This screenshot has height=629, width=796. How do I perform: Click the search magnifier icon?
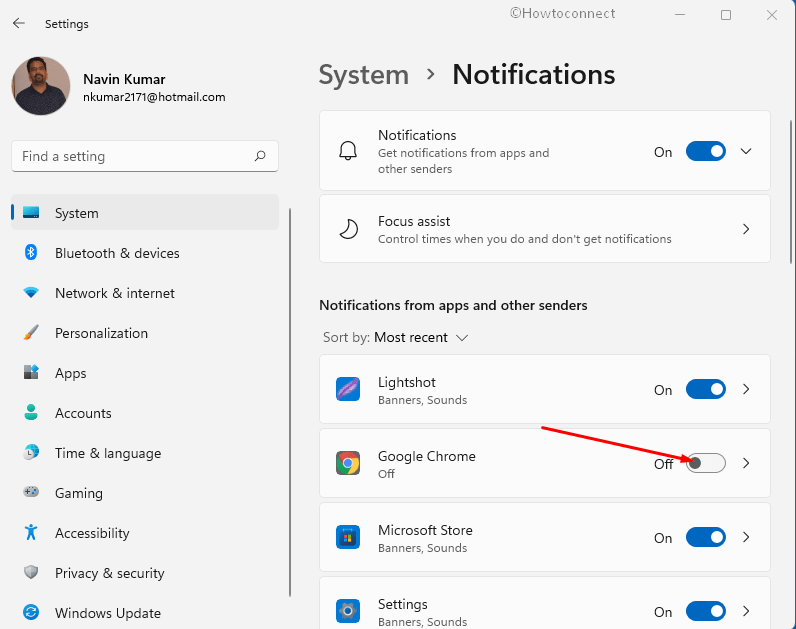pyautogui.click(x=260, y=156)
